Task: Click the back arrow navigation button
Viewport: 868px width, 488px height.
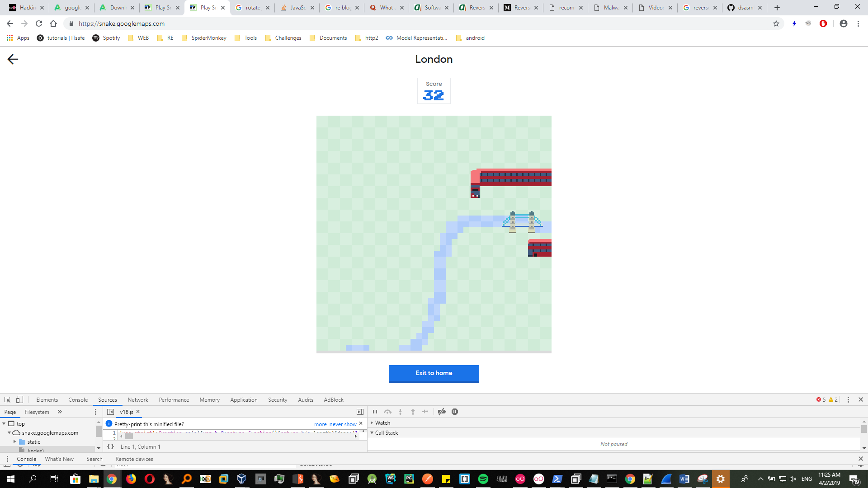Action: click(x=13, y=58)
